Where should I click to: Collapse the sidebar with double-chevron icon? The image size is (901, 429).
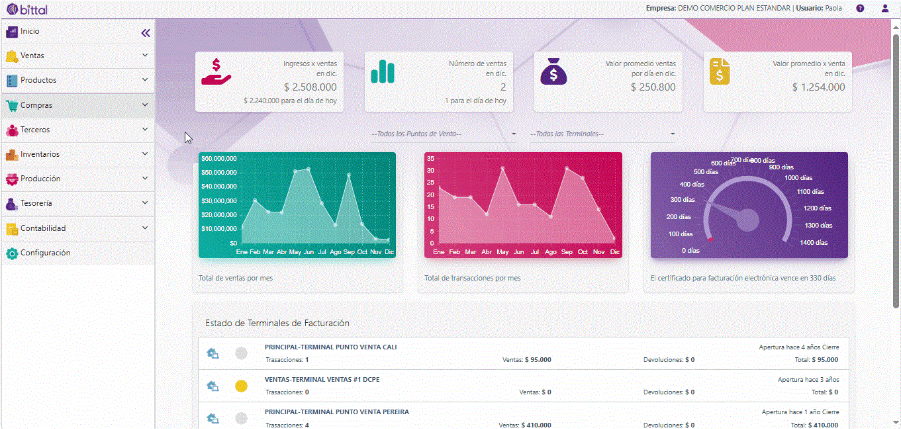click(145, 32)
